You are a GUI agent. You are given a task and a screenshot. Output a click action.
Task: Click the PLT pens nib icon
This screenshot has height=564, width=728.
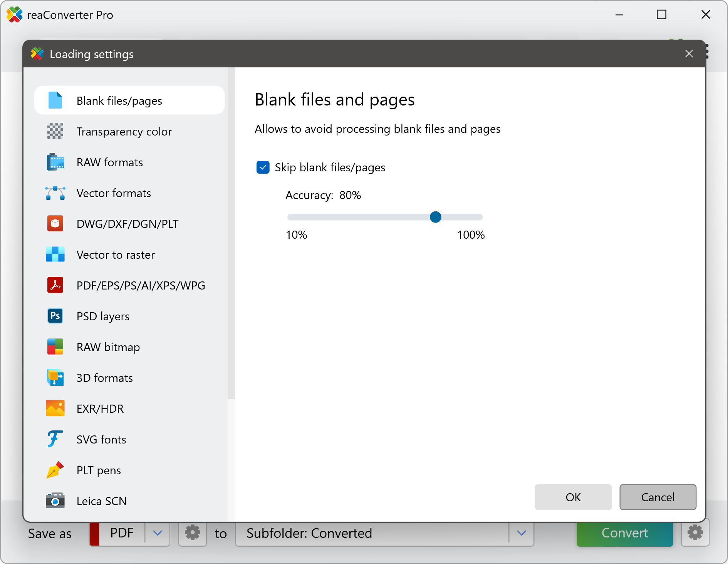click(x=55, y=470)
